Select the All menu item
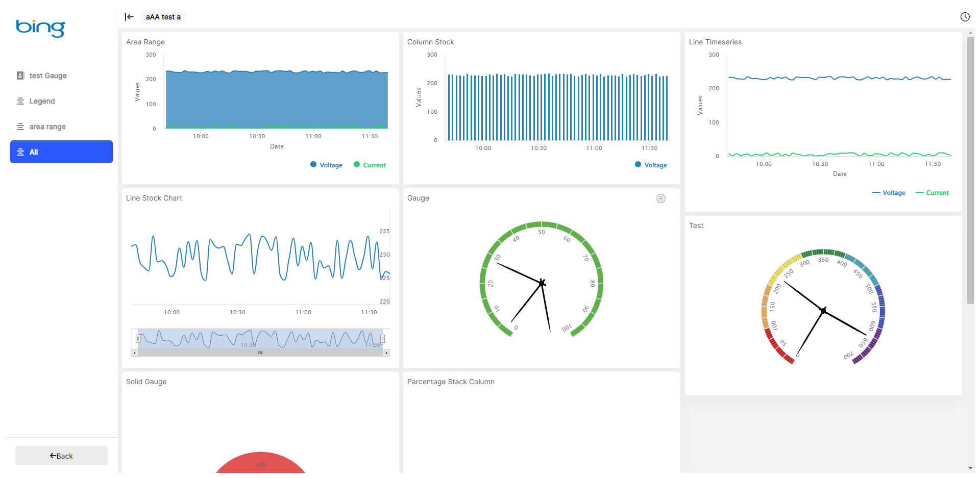This screenshot has width=980, height=478. [x=61, y=152]
